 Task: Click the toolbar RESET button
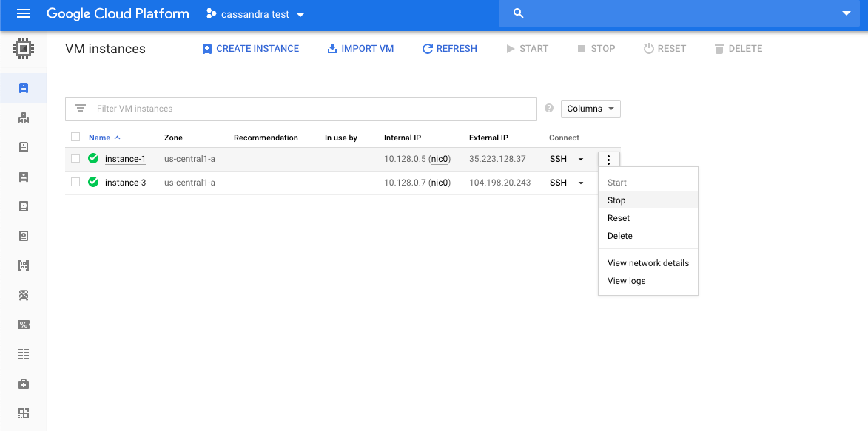pyautogui.click(x=665, y=49)
